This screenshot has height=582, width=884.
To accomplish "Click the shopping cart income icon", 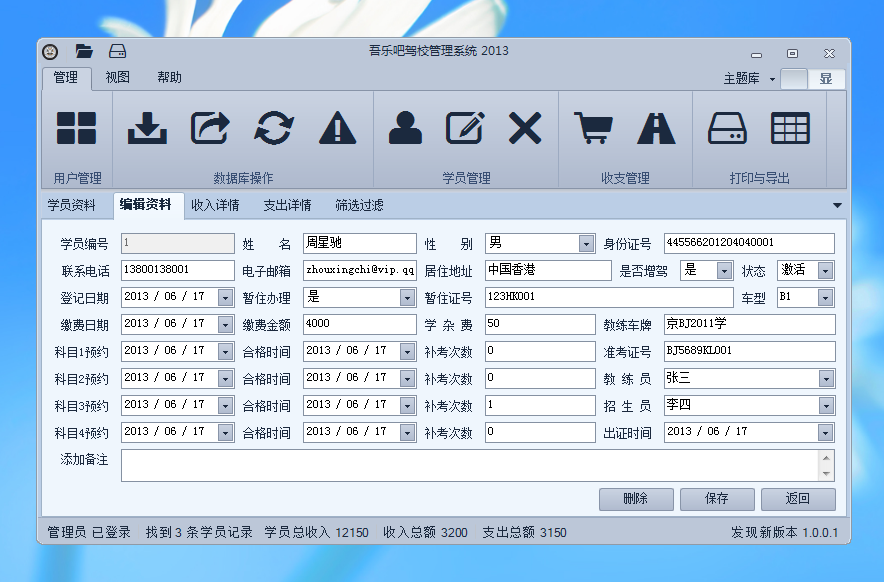I will (593, 128).
